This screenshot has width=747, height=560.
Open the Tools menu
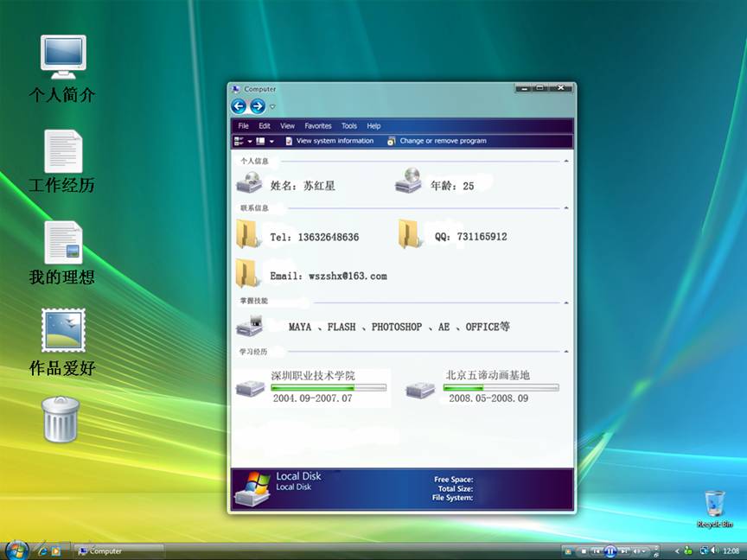click(348, 125)
